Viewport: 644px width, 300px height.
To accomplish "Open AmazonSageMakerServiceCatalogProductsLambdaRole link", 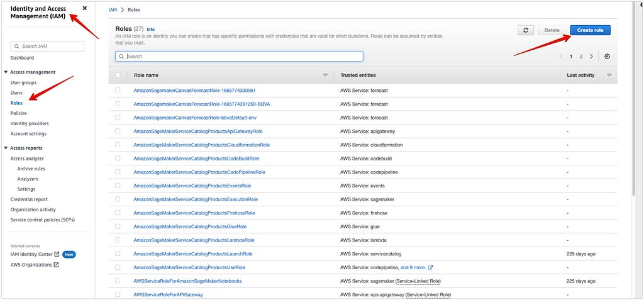I will coord(194,240).
